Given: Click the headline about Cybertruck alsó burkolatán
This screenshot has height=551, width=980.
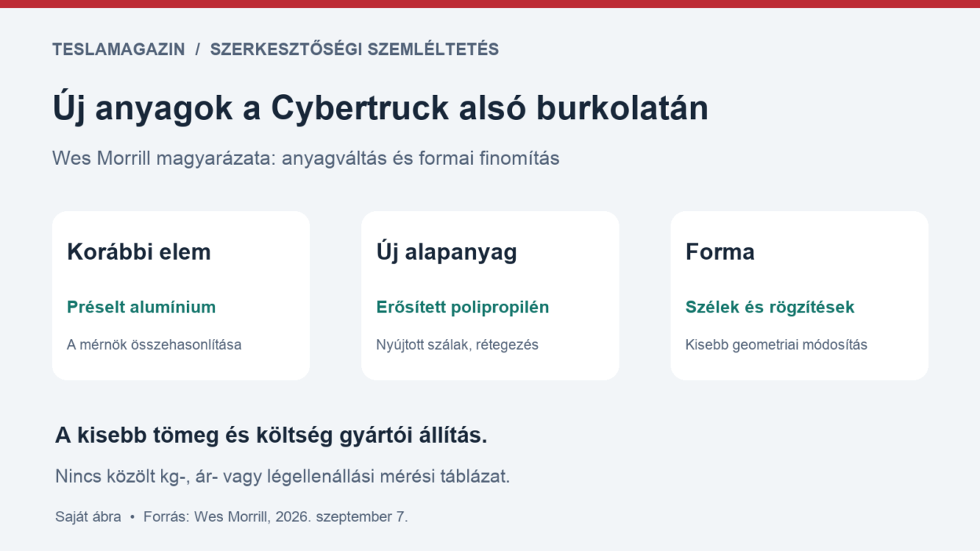Looking at the screenshot, I should point(380,108).
